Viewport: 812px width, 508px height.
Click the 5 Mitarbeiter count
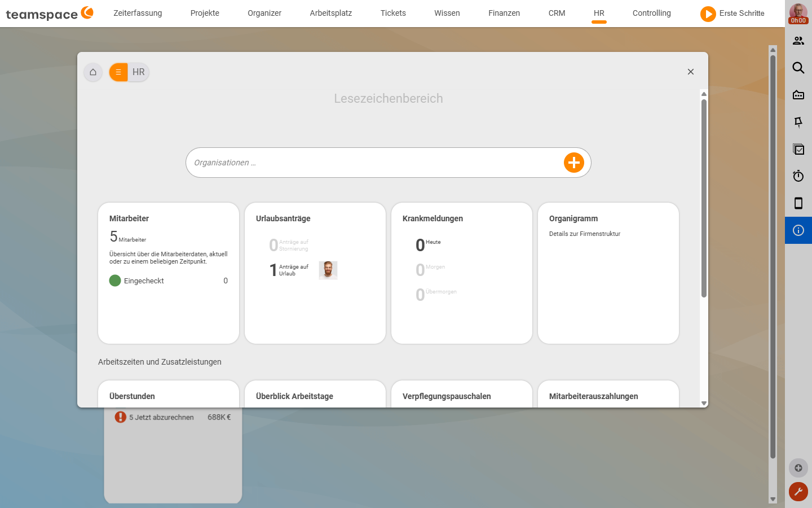point(128,237)
